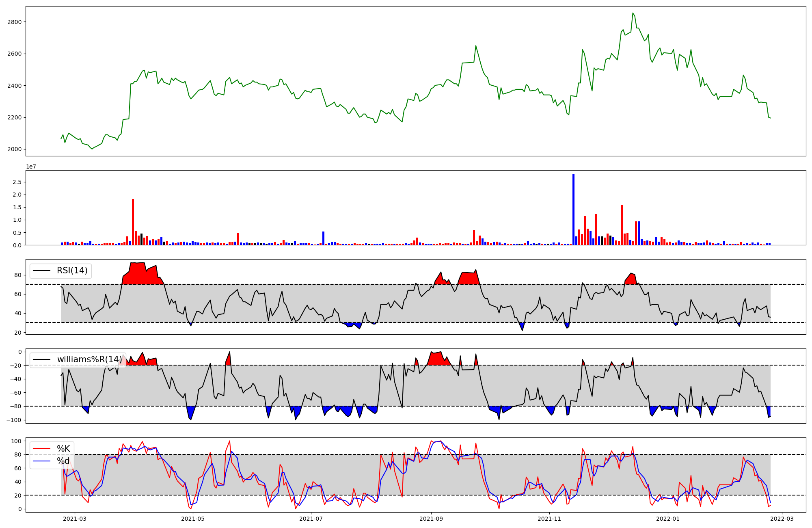Click the williams%R(14) legend label

89,359
